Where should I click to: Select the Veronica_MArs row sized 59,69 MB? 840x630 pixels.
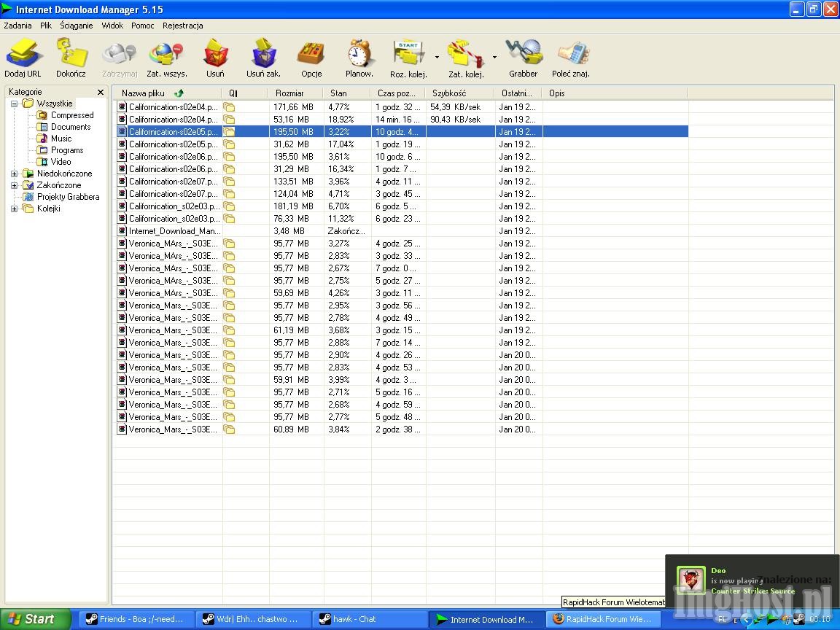(401, 293)
